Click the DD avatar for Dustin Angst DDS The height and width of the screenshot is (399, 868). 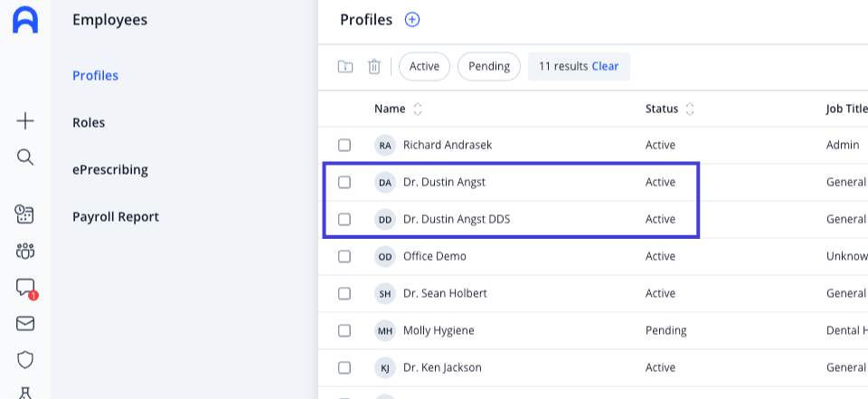pyautogui.click(x=385, y=220)
